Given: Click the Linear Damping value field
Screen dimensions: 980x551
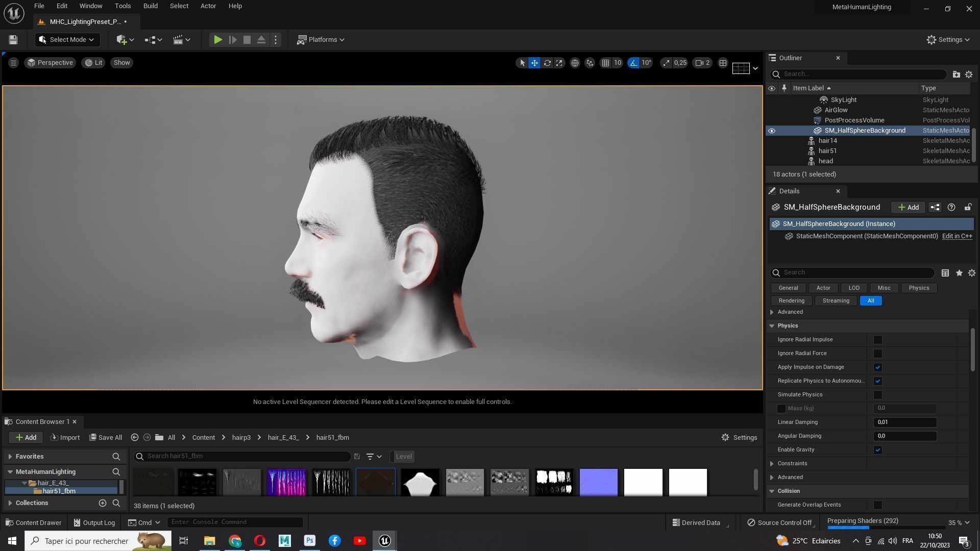Looking at the screenshot, I should (x=905, y=422).
